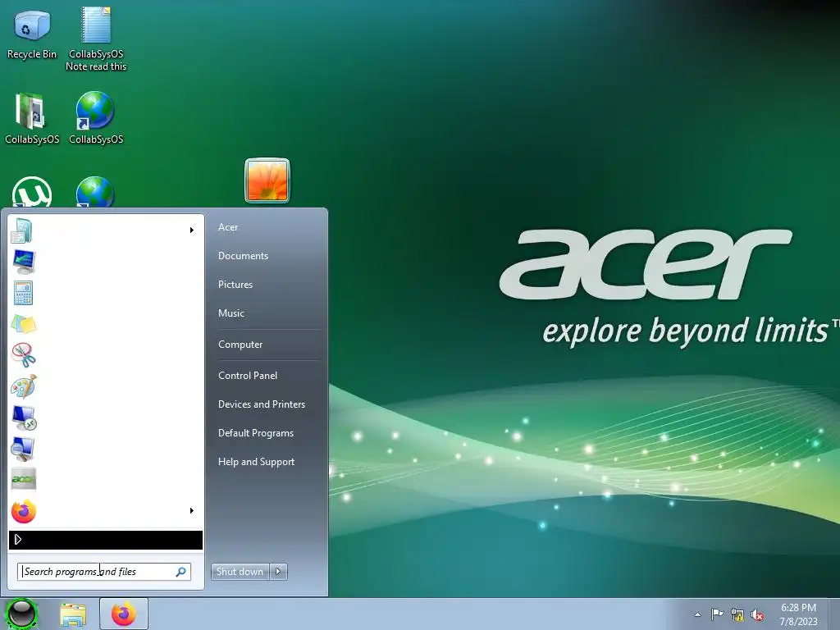
Task: Open CollabSysOS Note read this file
Action: coord(96,39)
